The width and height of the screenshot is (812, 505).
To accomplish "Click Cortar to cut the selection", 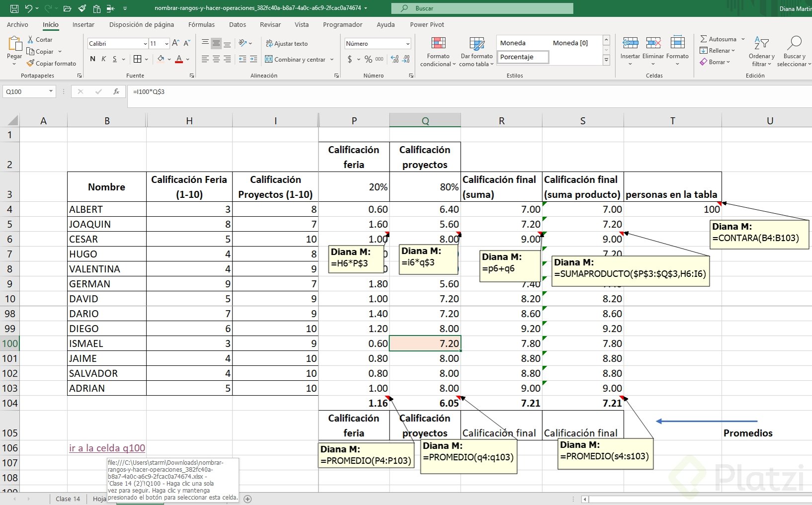I will pos(40,39).
